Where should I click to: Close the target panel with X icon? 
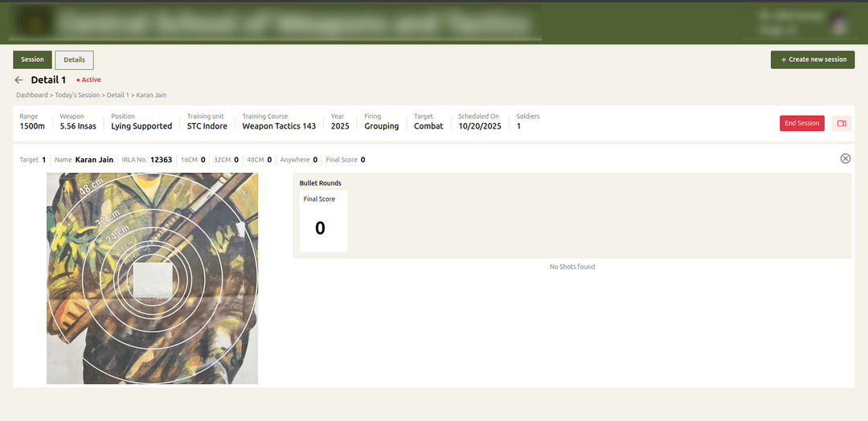(845, 158)
